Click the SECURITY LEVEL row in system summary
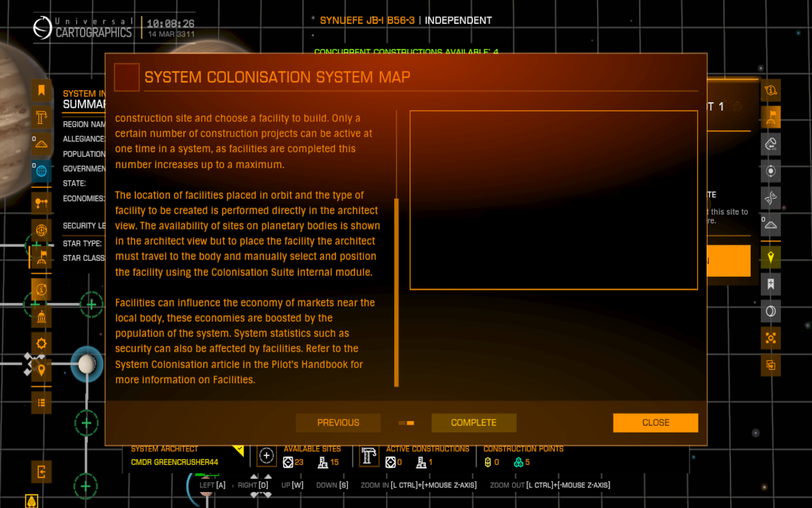 click(84, 226)
